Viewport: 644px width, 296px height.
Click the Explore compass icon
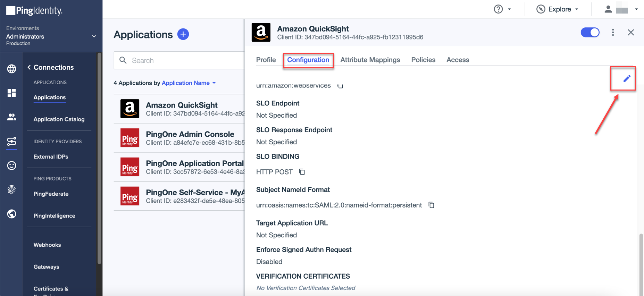point(541,9)
